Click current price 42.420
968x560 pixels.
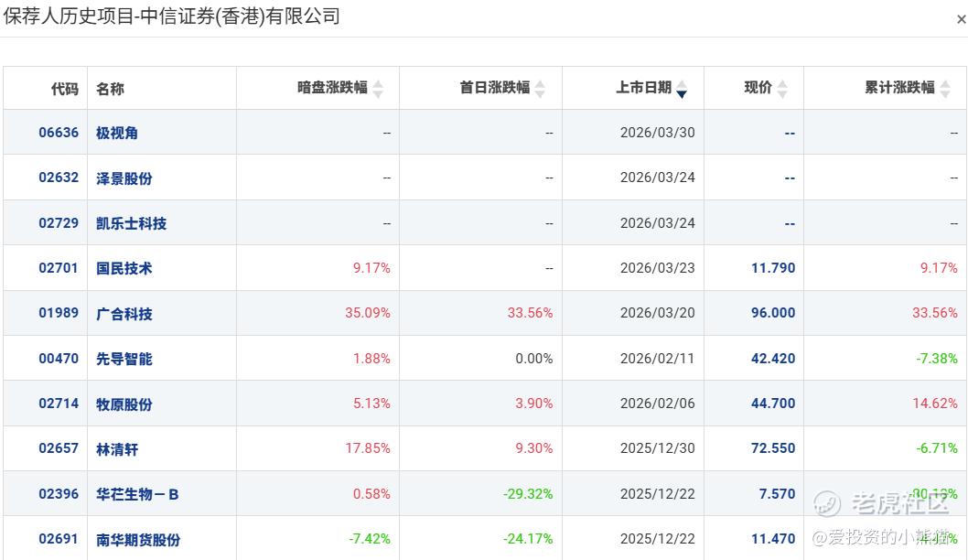pos(773,359)
